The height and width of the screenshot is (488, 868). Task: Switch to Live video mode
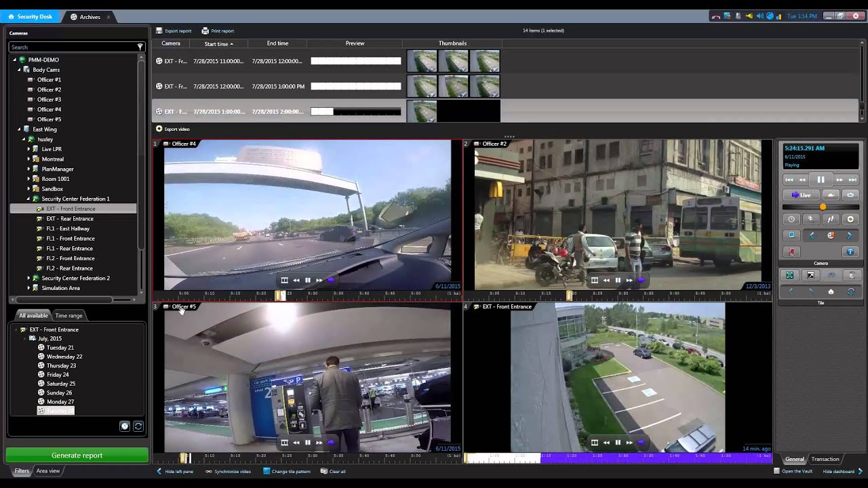point(802,195)
